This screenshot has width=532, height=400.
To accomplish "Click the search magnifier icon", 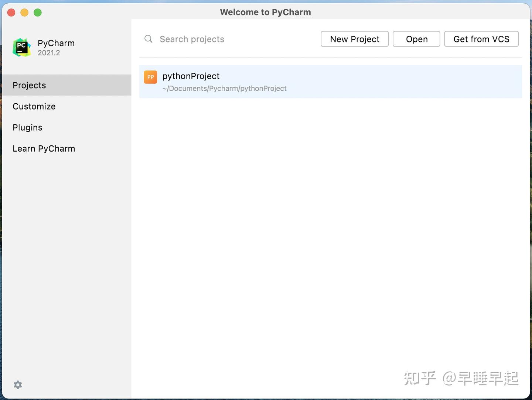I will coord(149,39).
